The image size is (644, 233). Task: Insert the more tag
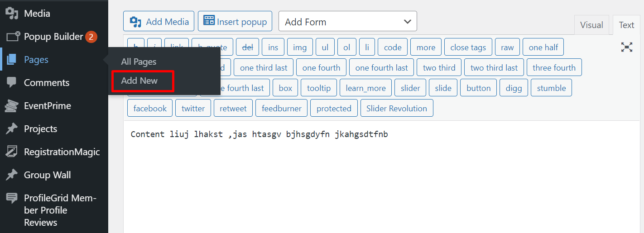click(x=426, y=48)
